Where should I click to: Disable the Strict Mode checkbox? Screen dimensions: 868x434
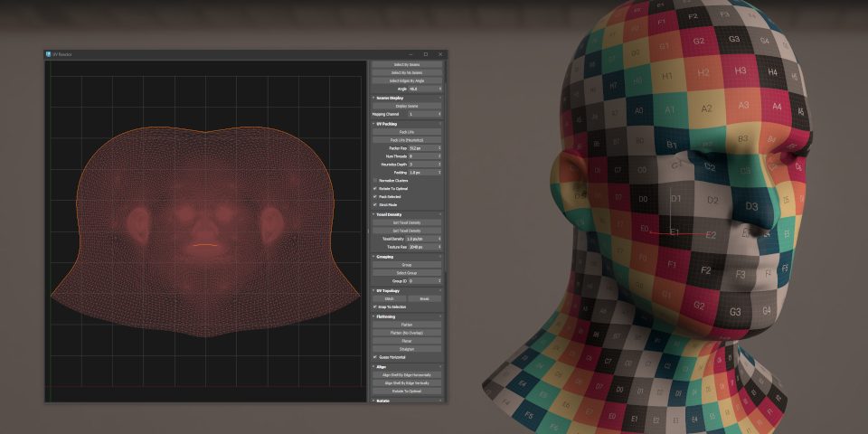click(x=375, y=204)
